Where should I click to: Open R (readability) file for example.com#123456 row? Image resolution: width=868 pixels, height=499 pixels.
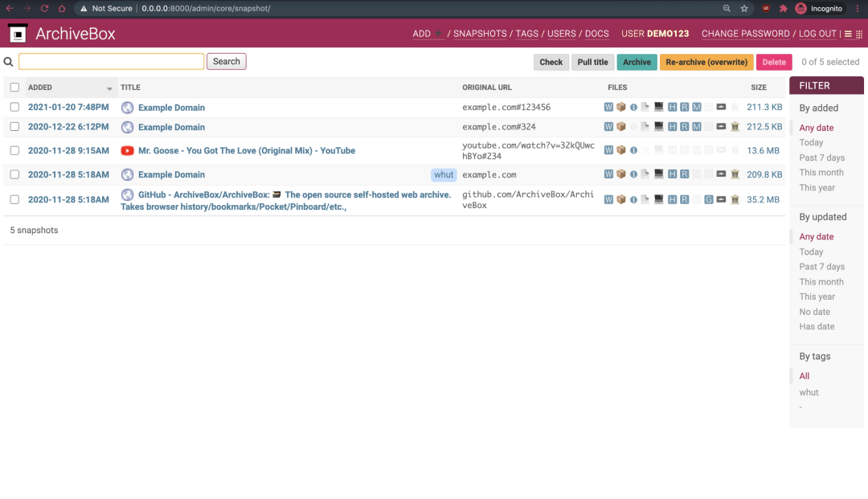(684, 107)
